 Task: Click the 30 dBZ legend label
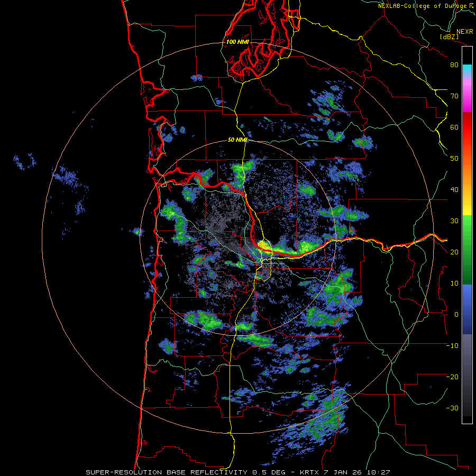454,221
